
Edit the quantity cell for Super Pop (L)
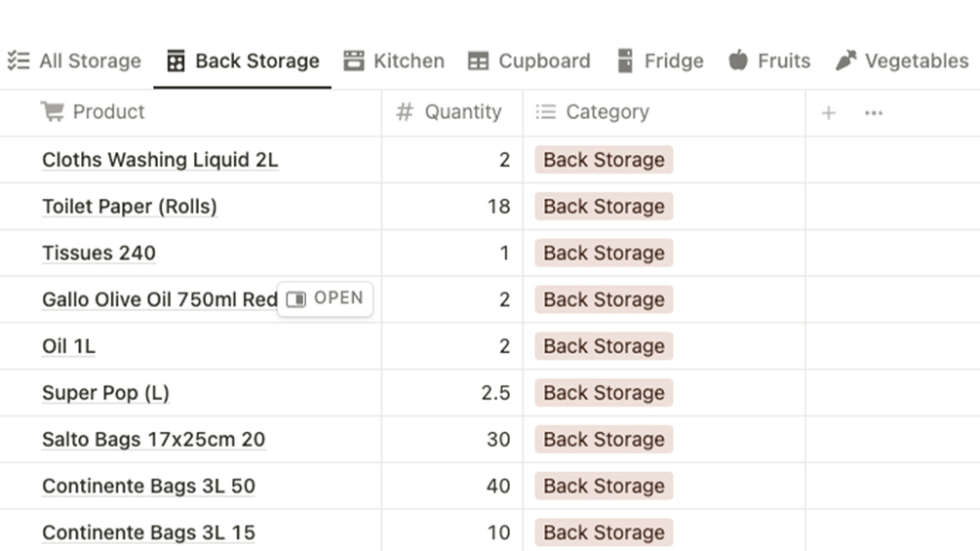click(452, 393)
